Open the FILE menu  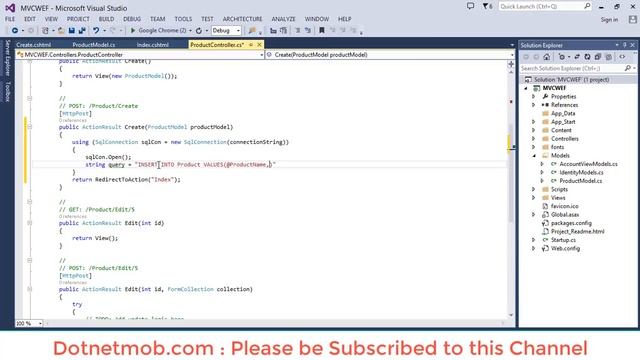(10, 19)
